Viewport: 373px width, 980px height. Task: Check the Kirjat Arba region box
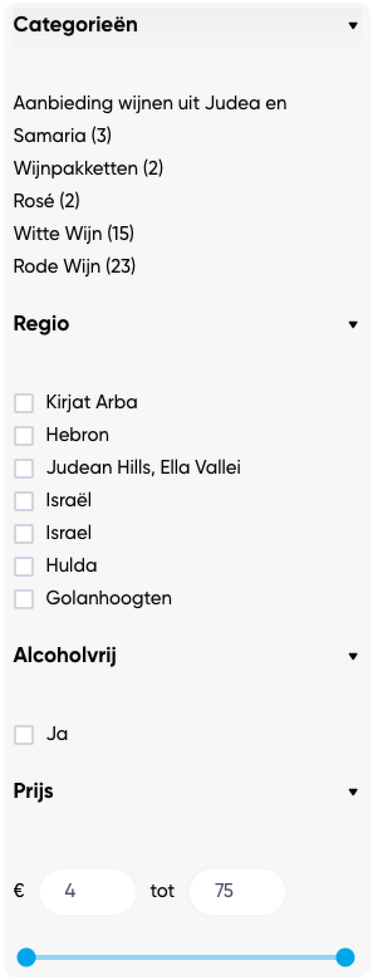pos(24,403)
